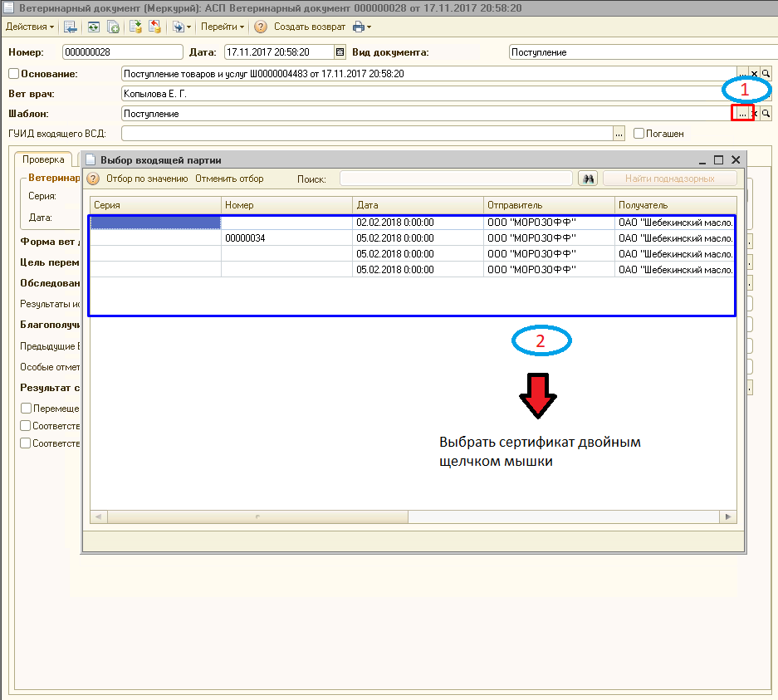The height and width of the screenshot is (700, 778).
Task: Toggle the Основание checkbox
Action: click(14, 73)
